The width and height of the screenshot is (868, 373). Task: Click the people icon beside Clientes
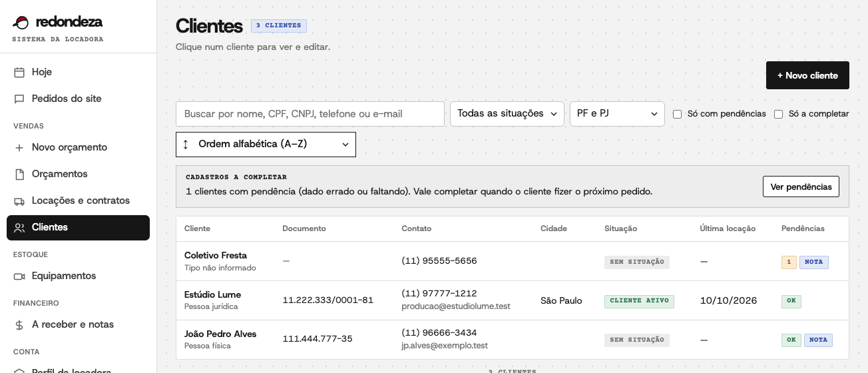[19, 228]
